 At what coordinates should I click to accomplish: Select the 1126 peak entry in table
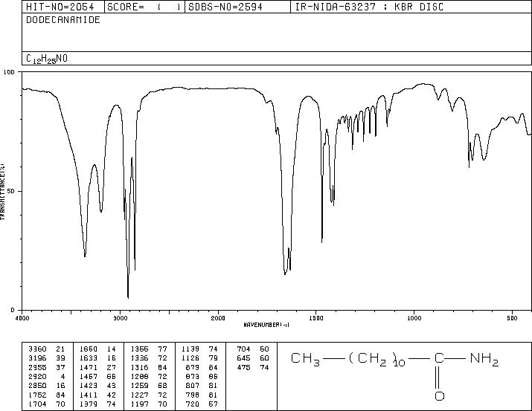199,358
